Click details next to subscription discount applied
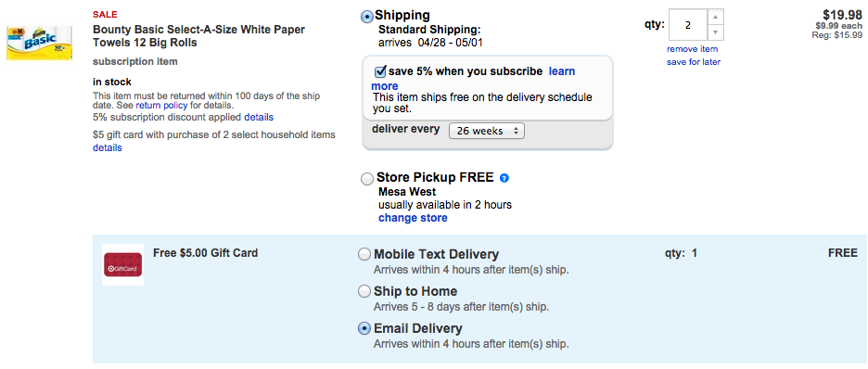This screenshot has height=369, width=868. click(x=259, y=118)
